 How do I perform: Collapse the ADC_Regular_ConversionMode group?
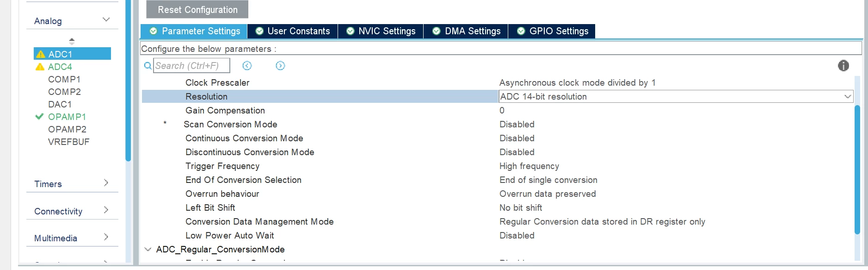148,249
